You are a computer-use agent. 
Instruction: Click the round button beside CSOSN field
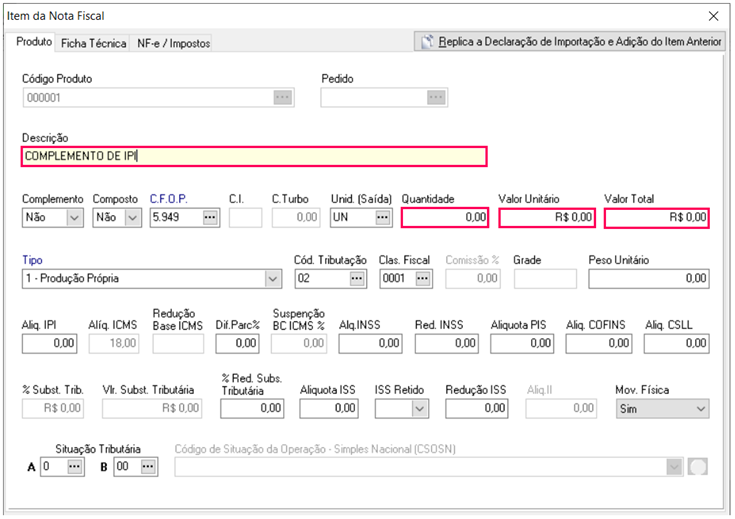coord(698,467)
